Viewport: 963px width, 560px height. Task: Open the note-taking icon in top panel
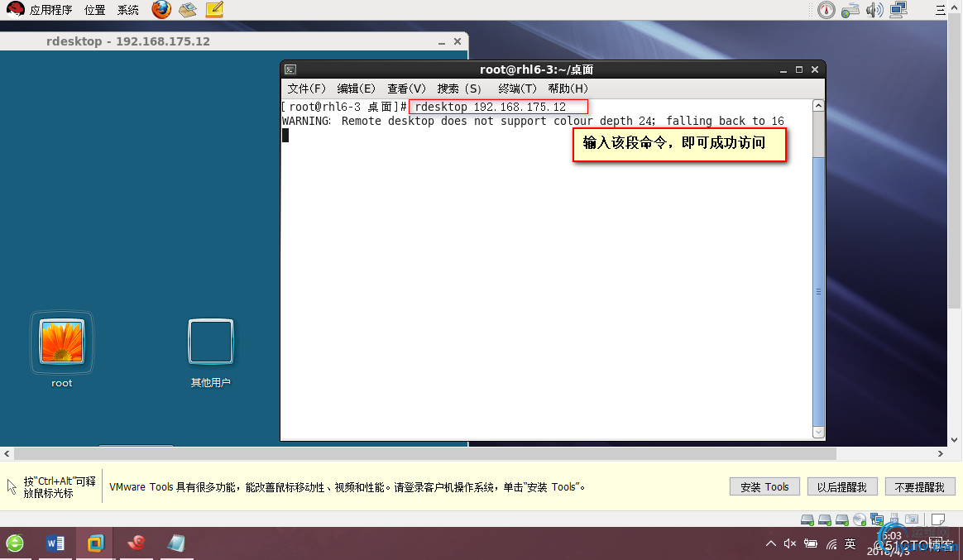click(x=214, y=9)
